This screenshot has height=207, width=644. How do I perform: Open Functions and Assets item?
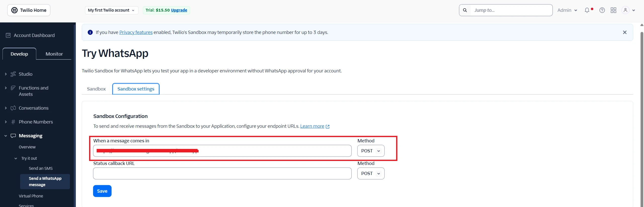pos(33,91)
